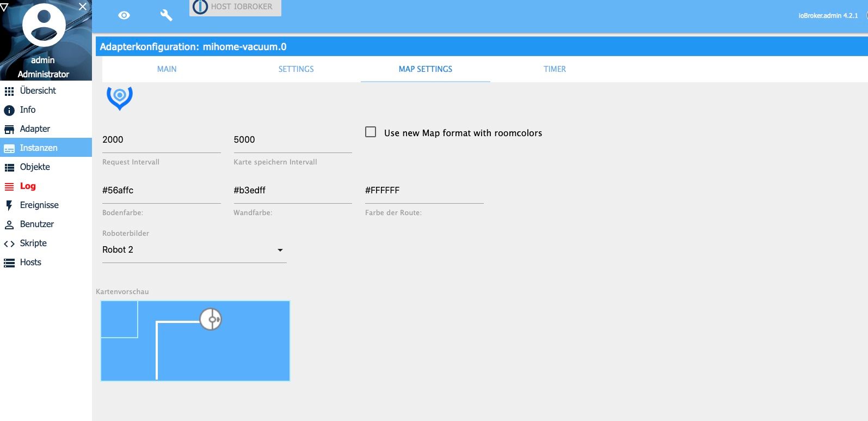Select the MAP SETTINGS tab
Screen dimensions: 868x421
tap(426, 69)
